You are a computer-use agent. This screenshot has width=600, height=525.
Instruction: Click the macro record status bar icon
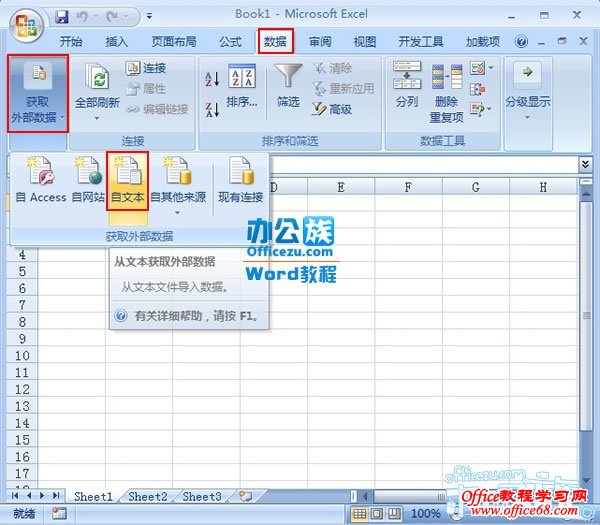coord(59,514)
